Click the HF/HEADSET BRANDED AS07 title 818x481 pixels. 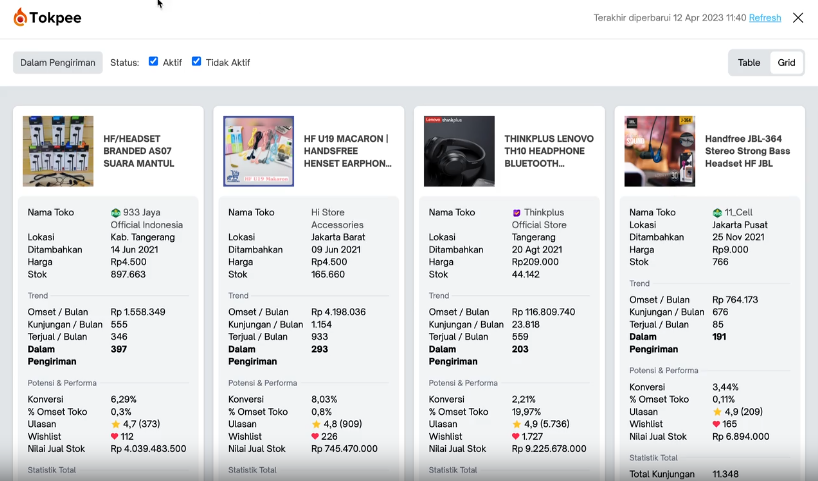139,151
